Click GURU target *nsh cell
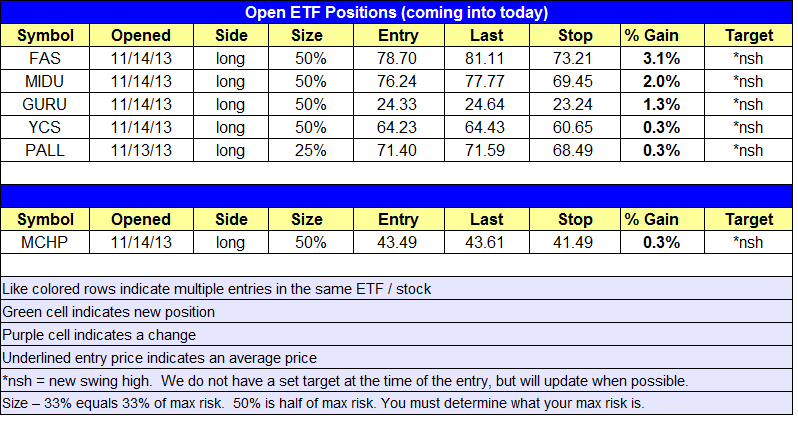Screen dimensions: 798x430 point(749,104)
